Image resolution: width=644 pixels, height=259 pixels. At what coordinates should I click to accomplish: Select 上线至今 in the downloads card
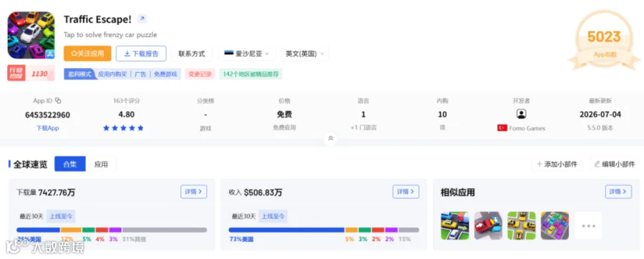(x=61, y=216)
